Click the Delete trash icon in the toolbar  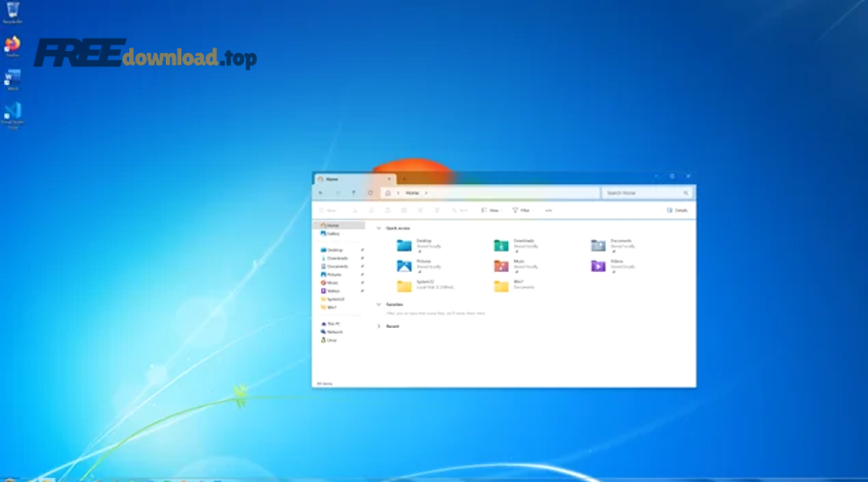pos(437,211)
